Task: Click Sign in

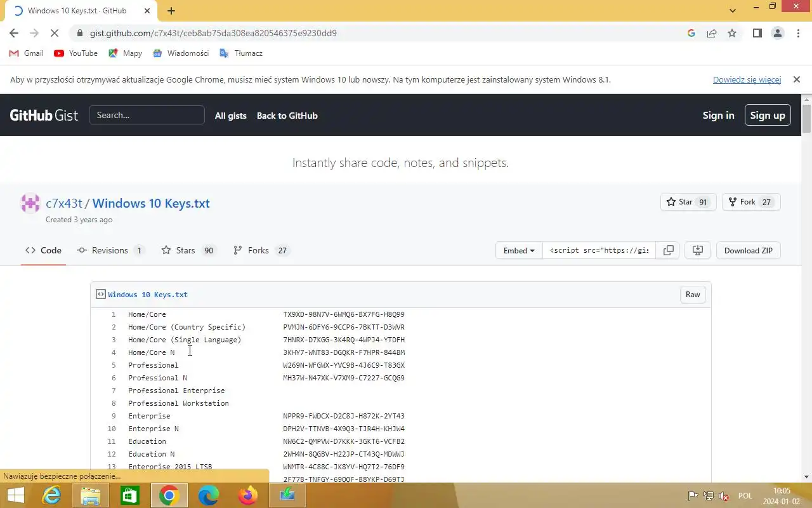Action: tap(718, 116)
